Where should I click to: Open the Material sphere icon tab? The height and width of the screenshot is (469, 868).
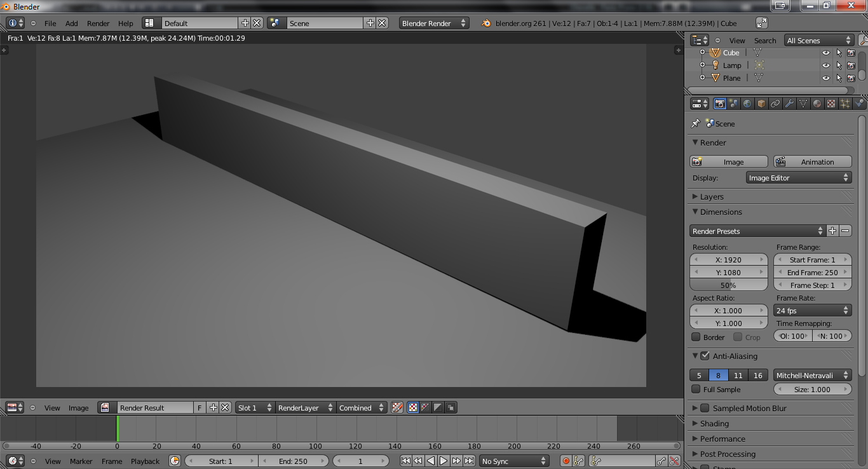tap(817, 104)
